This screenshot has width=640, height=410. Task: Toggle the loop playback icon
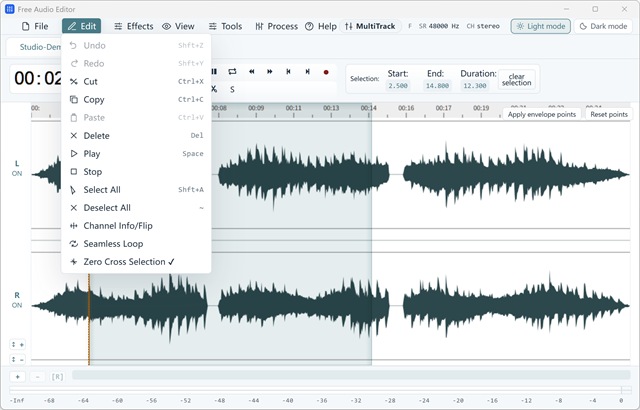(x=232, y=72)
